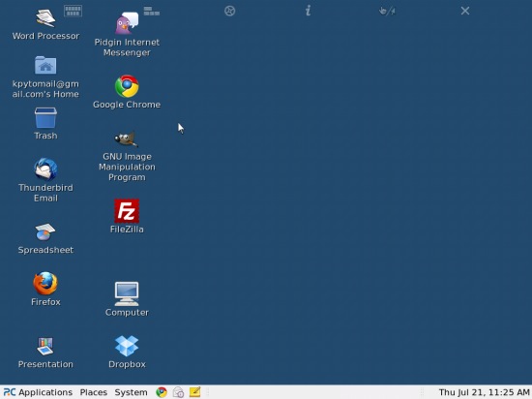Open the Applications menu in bottom panel
The image size is (532, 399).
click(x=38, y=392)
